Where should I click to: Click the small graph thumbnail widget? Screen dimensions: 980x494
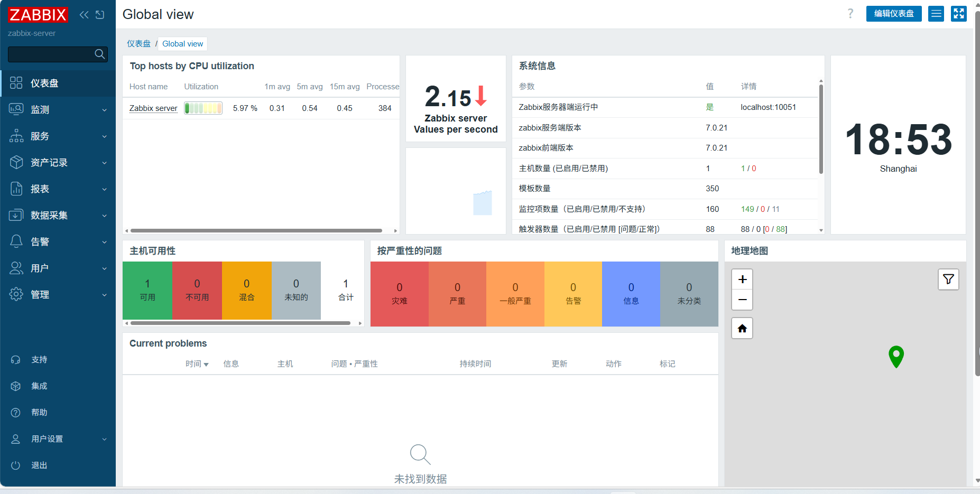coord(456,191)
